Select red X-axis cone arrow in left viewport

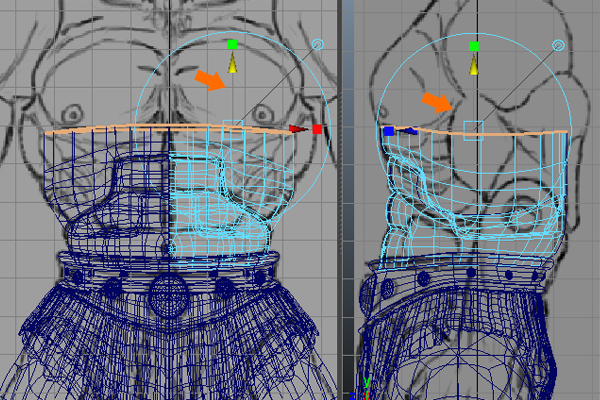[x=298, y=129]
